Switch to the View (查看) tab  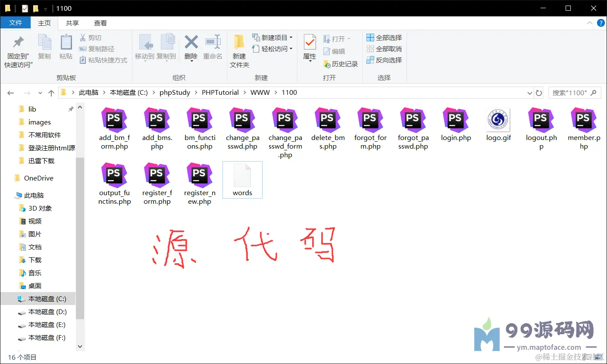tap(100, 23)
